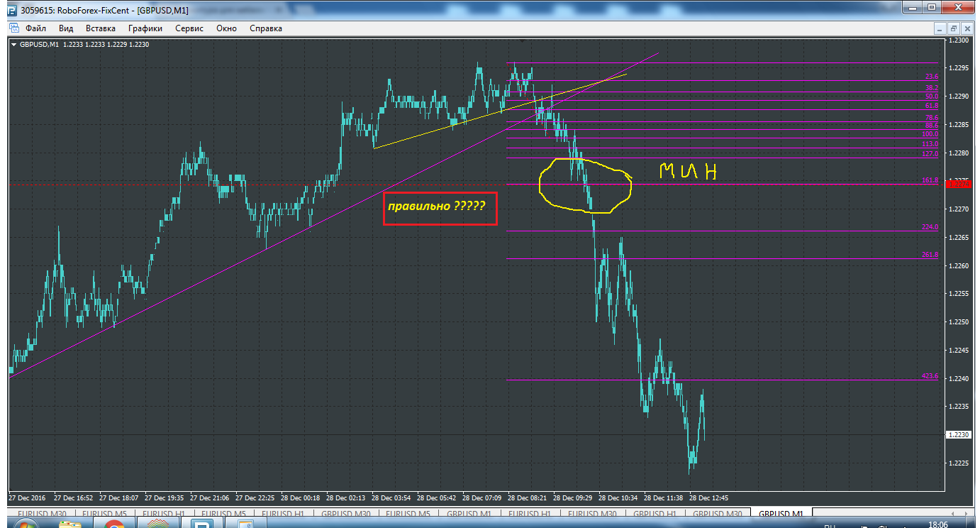
Task: Select the active GBPUSD,M1 chart tab
Action: 781,513
